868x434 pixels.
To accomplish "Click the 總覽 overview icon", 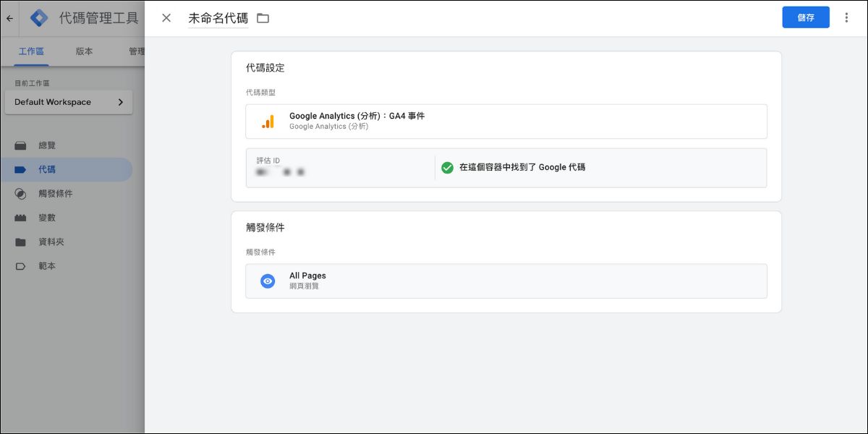I will (21, 145).
